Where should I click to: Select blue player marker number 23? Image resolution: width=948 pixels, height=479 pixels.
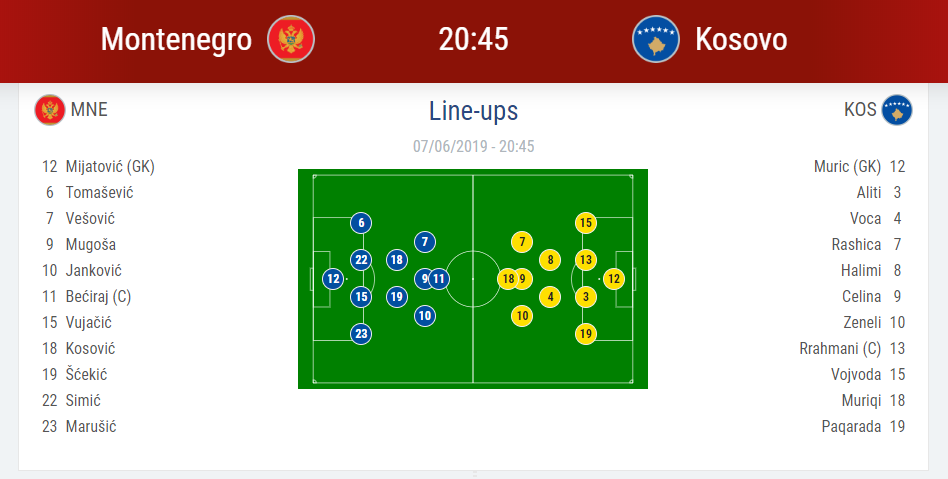tap(361, 334)
